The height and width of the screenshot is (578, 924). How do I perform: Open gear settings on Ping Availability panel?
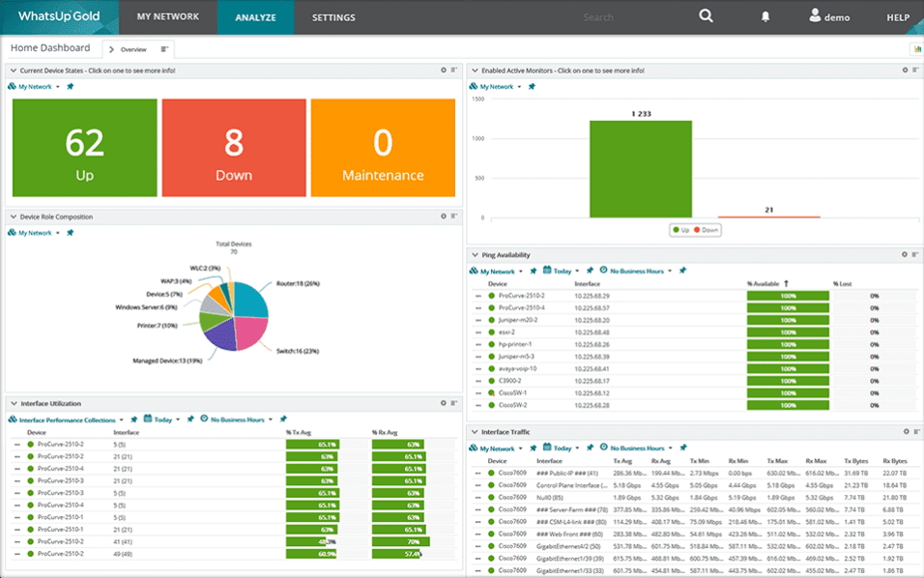[x=905, y=254]
